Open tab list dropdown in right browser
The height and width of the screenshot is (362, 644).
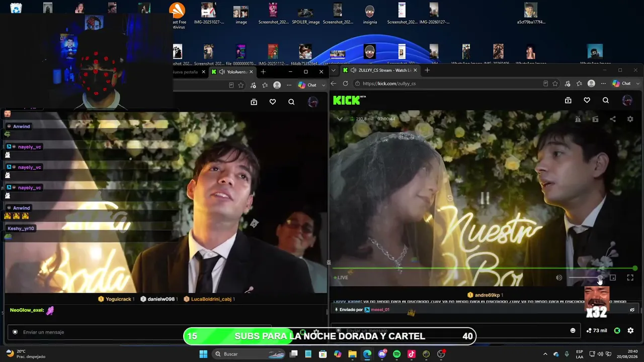pos(333,70)
